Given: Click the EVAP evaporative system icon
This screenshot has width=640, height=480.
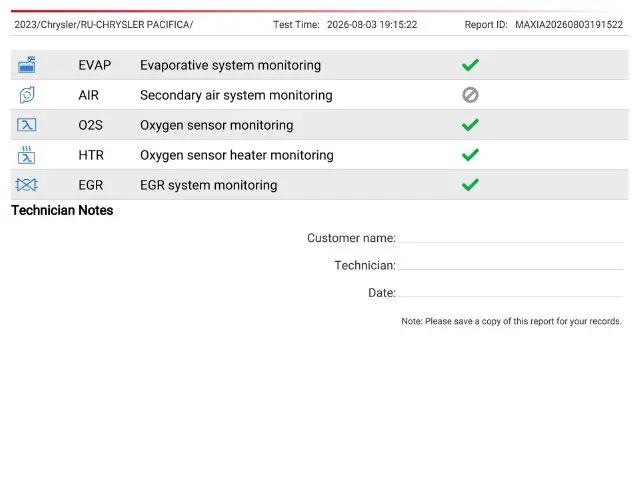Looking at the screenshot, I should (x=27, y=65).
